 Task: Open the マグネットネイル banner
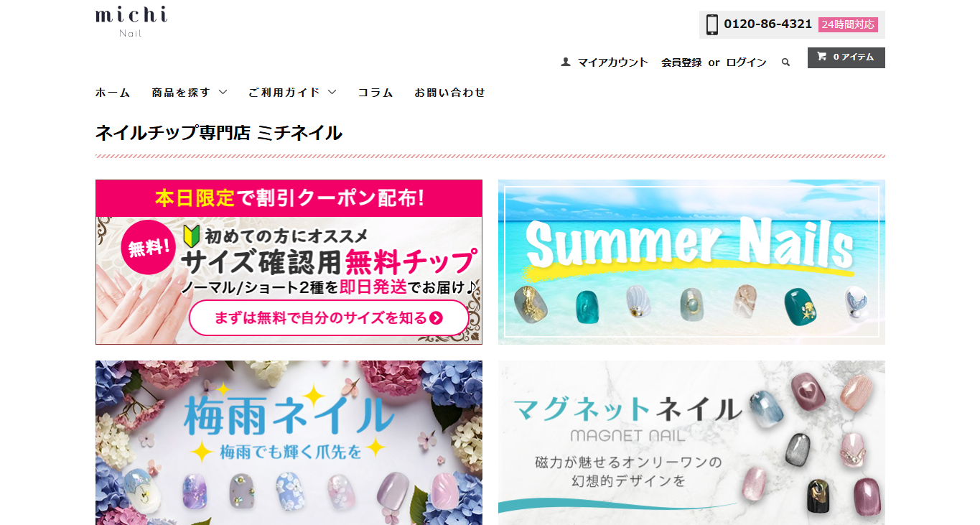(x=691, y=442)
